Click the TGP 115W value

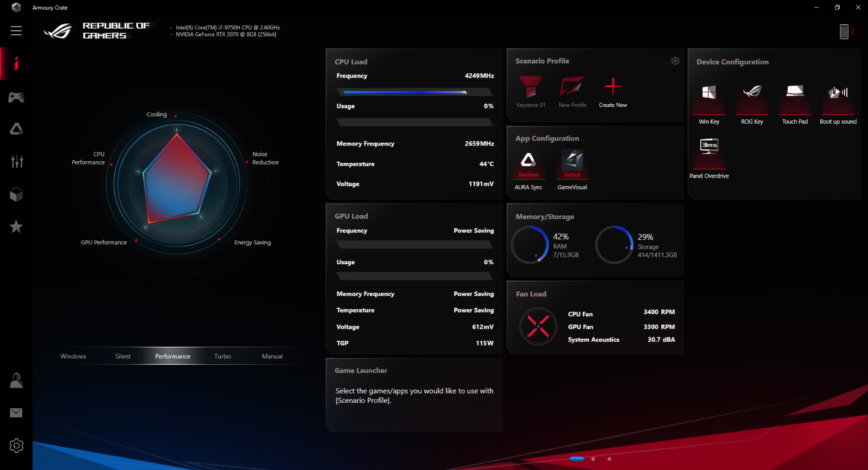pyautogui.click(x=485, y=343)
